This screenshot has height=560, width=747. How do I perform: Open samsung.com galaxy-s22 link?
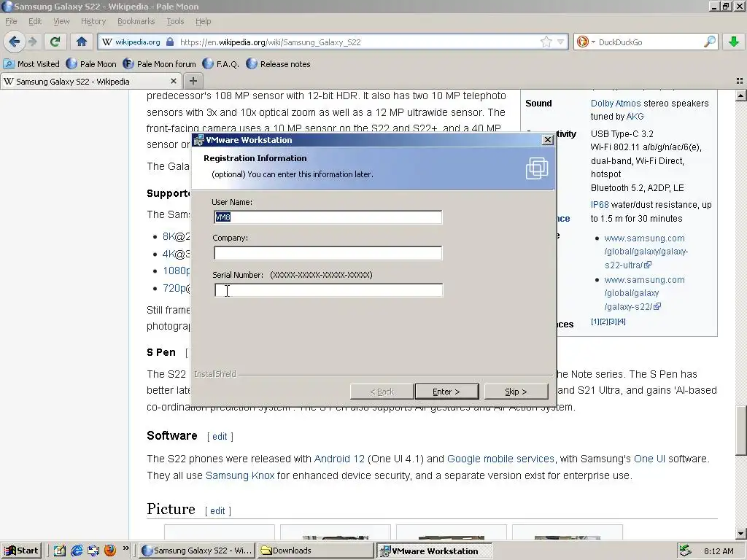pyautogui.click(x=644, y=293)
